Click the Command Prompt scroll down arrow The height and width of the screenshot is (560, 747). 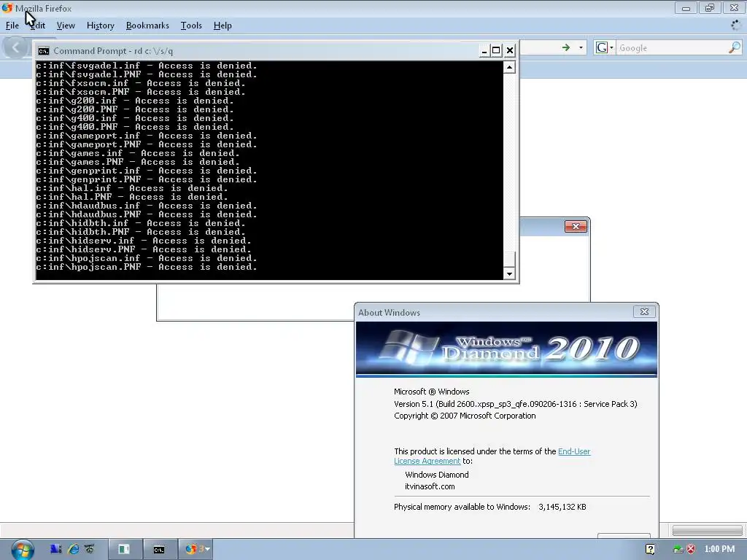(x=509, y=274)
